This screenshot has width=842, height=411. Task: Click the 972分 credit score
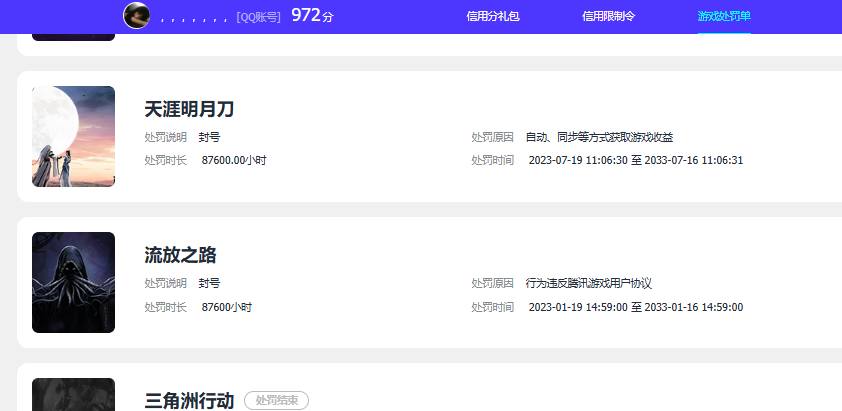click(x=312, y=16)
